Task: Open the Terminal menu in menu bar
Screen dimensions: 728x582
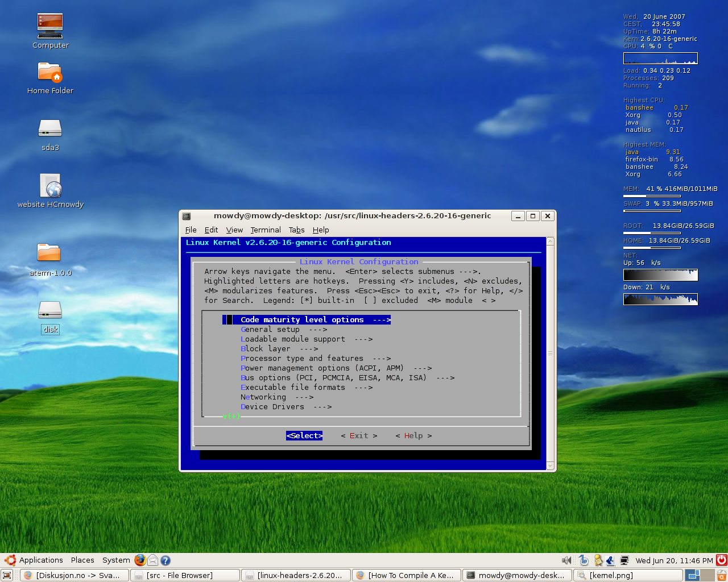Action: pyautogui.click(x=266, y=230)
